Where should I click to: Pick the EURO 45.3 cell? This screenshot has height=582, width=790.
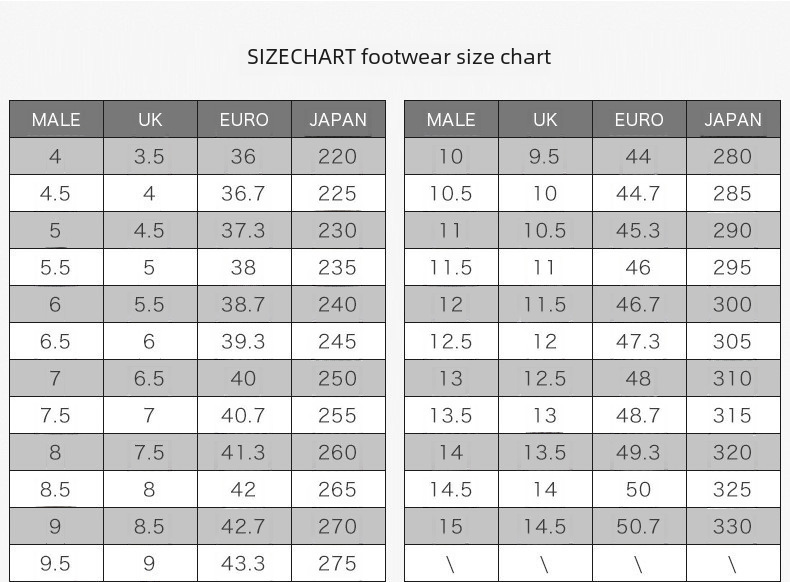pos(638,231)
